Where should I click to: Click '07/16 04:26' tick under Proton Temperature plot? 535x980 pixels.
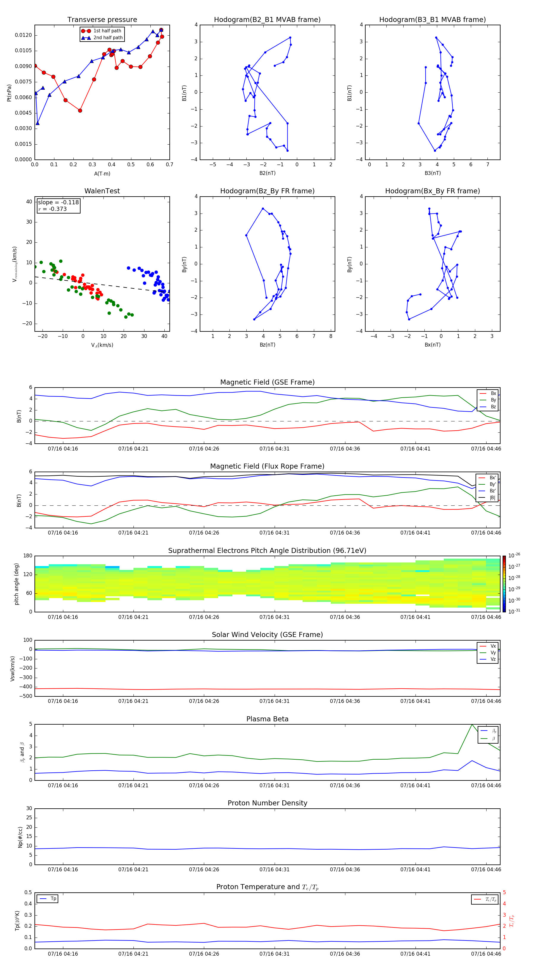click(204, 954)
